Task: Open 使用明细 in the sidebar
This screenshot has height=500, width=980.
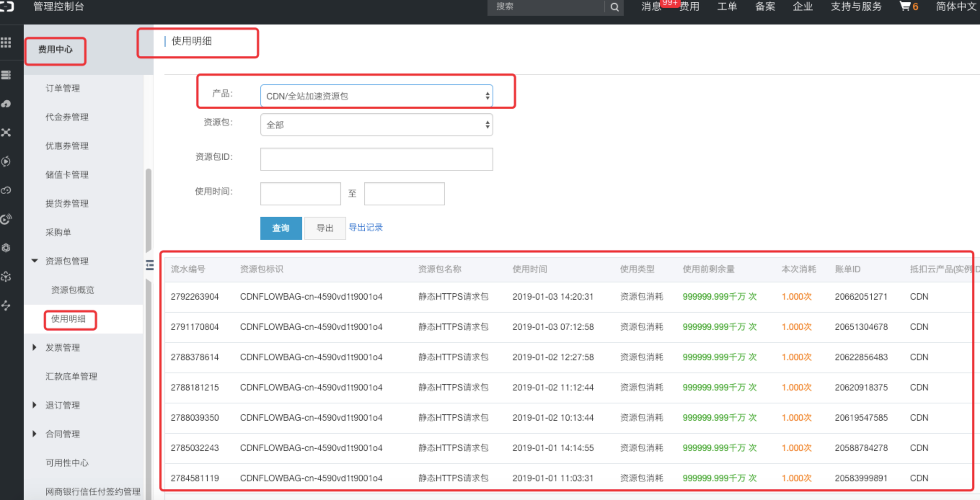Action: (x=69, y=319)
